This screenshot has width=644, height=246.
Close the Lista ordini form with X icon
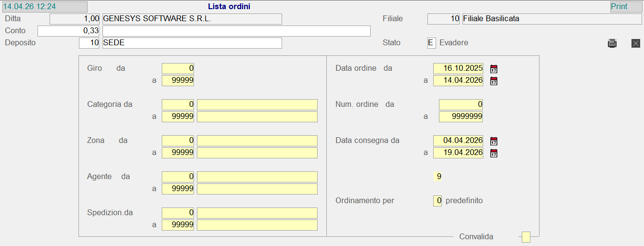tap(635, 43)
